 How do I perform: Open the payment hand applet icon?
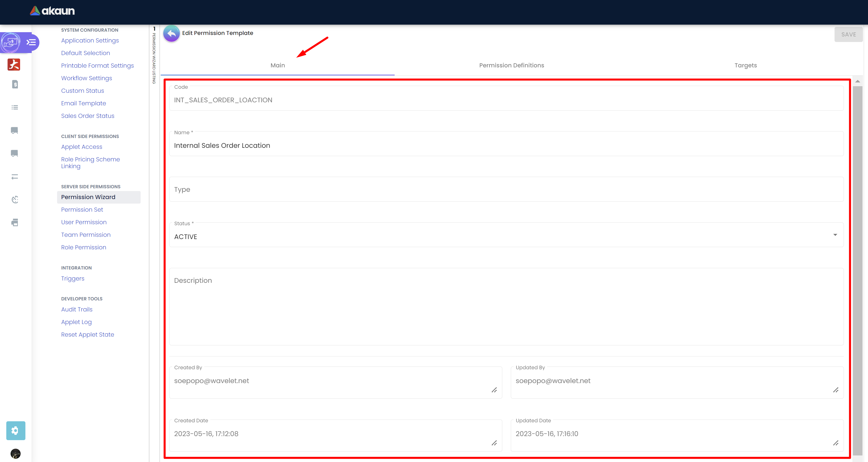pyautogui.click(x=11, y=42)
